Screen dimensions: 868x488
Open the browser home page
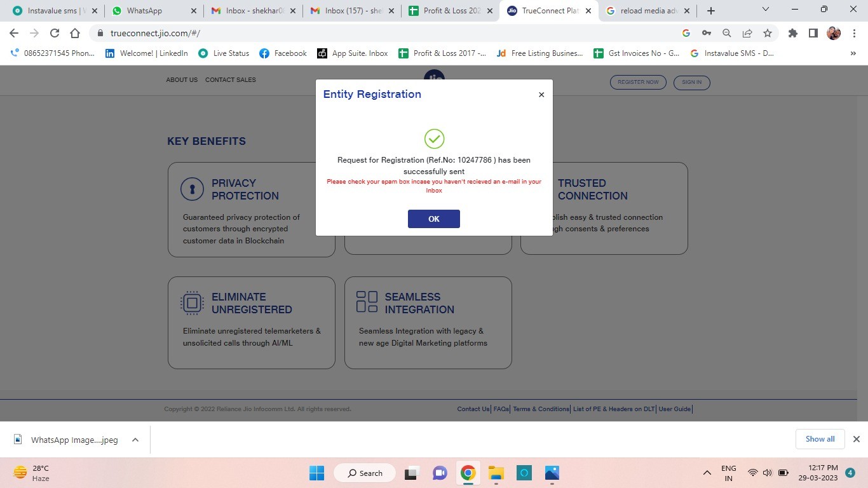pyautogui.click(x=75, y=33)
